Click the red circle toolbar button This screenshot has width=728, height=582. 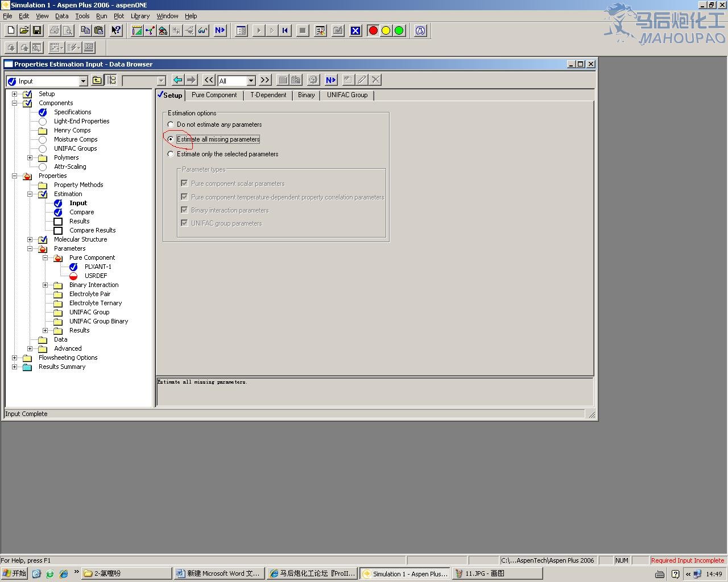point(373,31)
